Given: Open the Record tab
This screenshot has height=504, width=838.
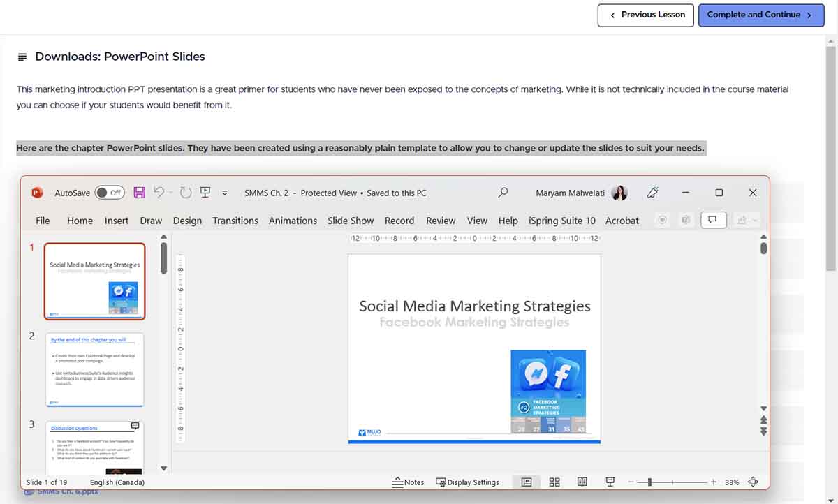Looking at the screenshot, I should [x=399, y=221].
